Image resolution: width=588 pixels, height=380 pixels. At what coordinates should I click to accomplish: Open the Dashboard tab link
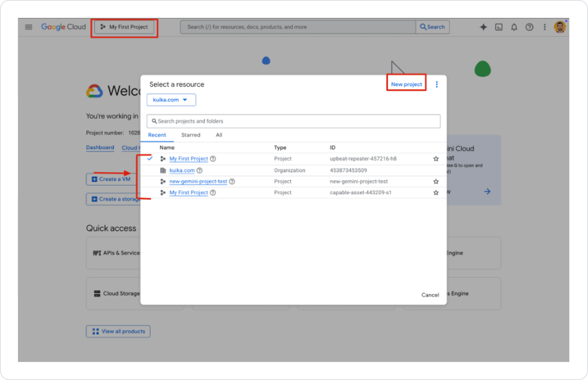[100, 147]
